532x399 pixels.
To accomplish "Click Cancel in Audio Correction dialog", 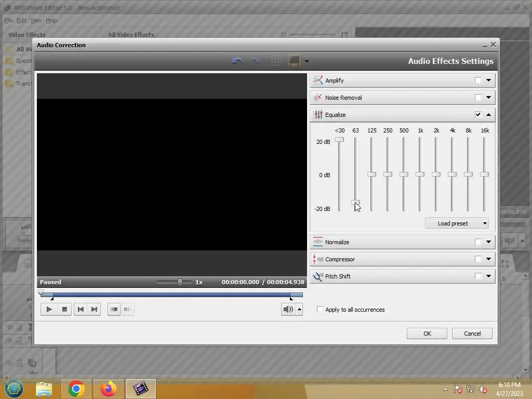I will coord(472,334).
